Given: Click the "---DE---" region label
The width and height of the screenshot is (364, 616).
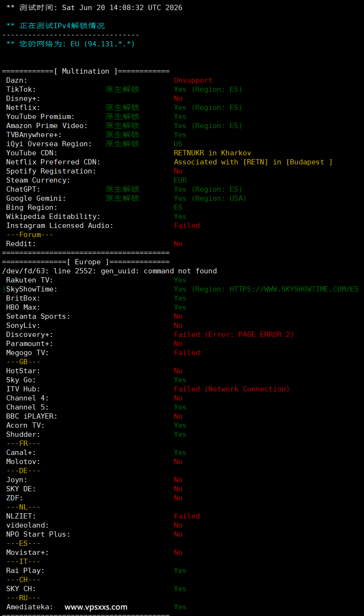Looking at the screenshot, I should click(x=23, y=471).
